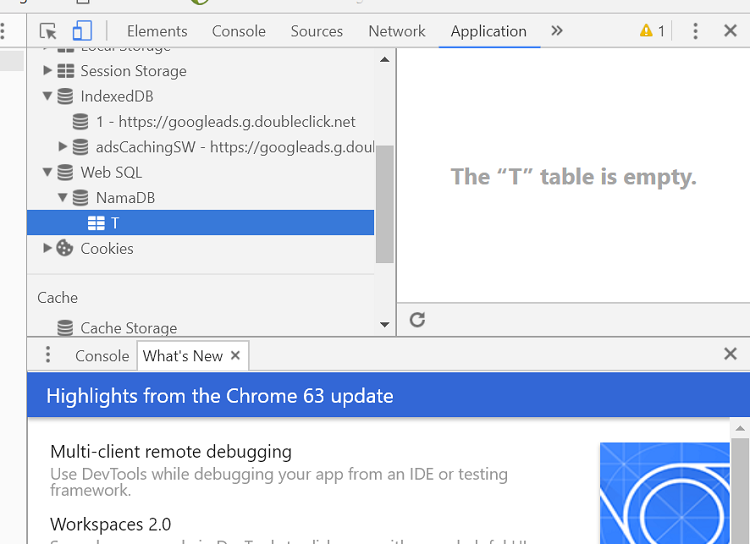Open the Elements tab

(x=157, y=31)
